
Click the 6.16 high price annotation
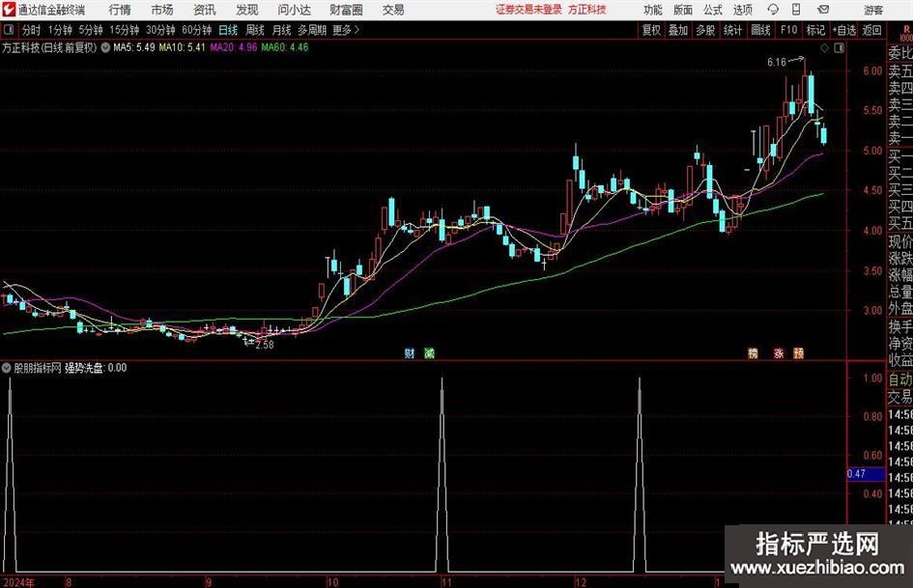pos(777,62)
